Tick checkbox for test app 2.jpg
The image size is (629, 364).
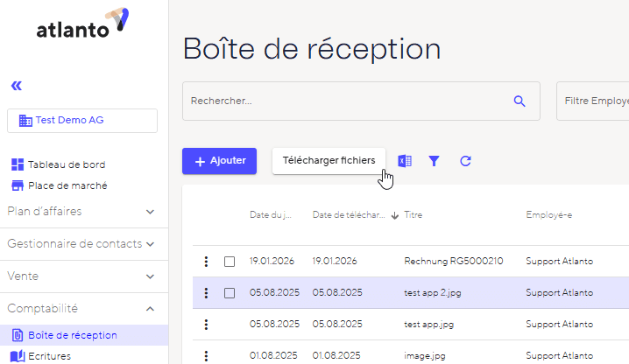(x=230, y=293)
